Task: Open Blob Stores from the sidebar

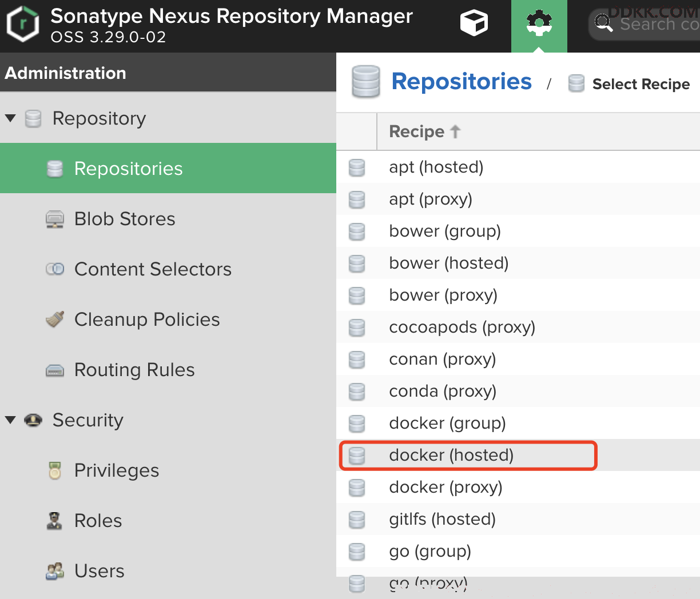Action: pyautogui.click(x=168, y=218)
